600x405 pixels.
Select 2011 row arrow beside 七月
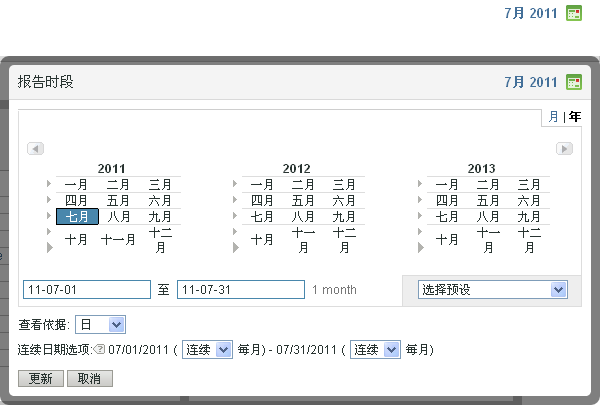pos(49,216)
